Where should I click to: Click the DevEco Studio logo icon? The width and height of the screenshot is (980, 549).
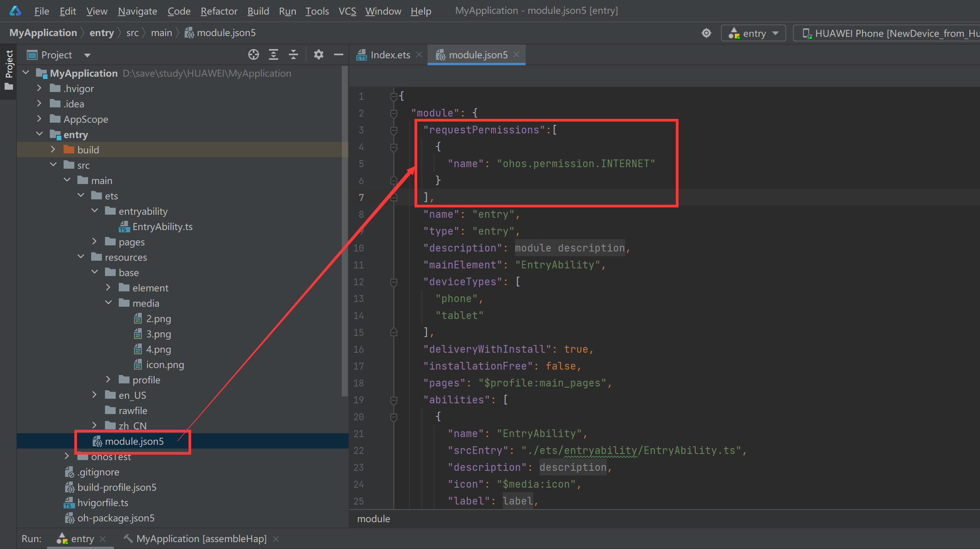click(x=15, y=11)
